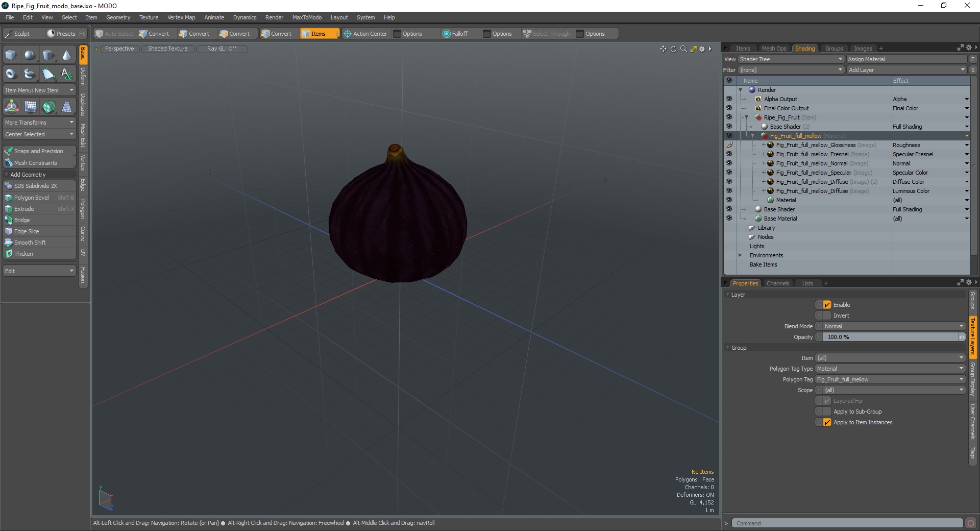Open the Geometry menu
980x531 pixels.
[x=118, y=17]
